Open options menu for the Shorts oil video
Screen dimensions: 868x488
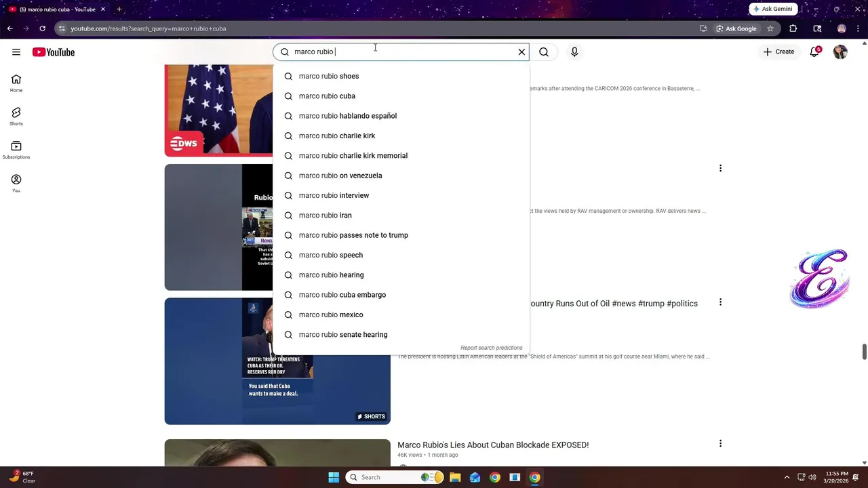[720, 302]
